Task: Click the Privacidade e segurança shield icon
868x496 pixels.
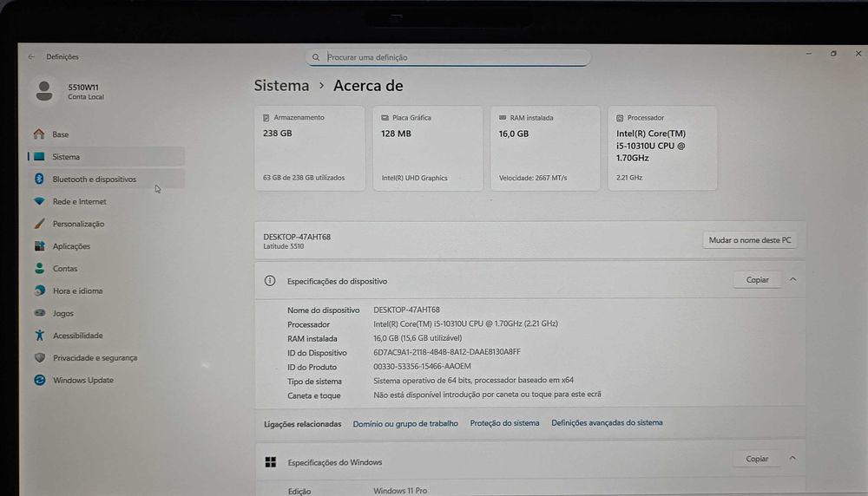Action: pos(39,358)
